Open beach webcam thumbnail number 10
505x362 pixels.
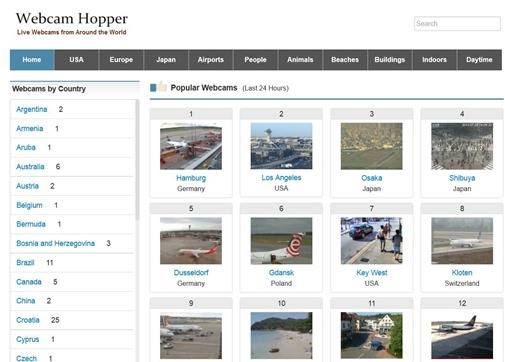(281, 335)
